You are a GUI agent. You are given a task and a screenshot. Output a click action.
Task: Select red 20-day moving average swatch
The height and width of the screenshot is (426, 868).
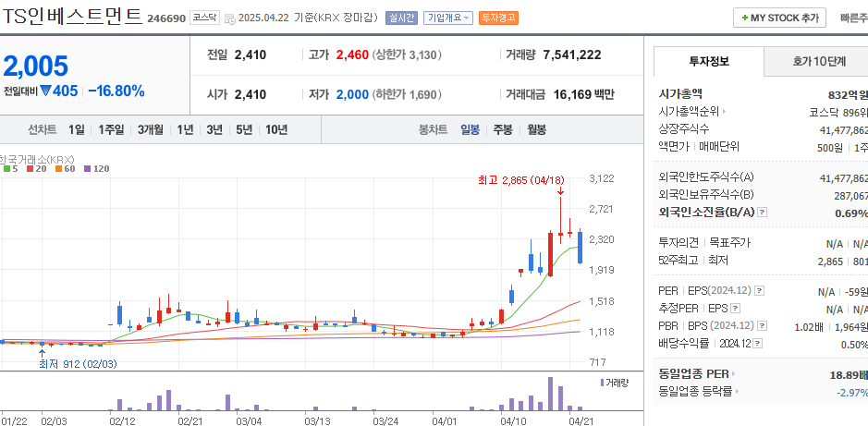30,169
